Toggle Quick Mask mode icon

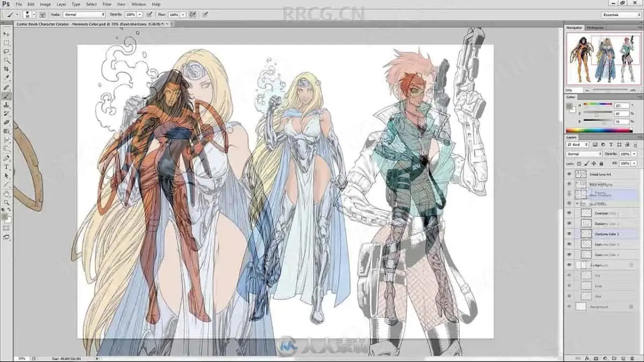point(6,228)
